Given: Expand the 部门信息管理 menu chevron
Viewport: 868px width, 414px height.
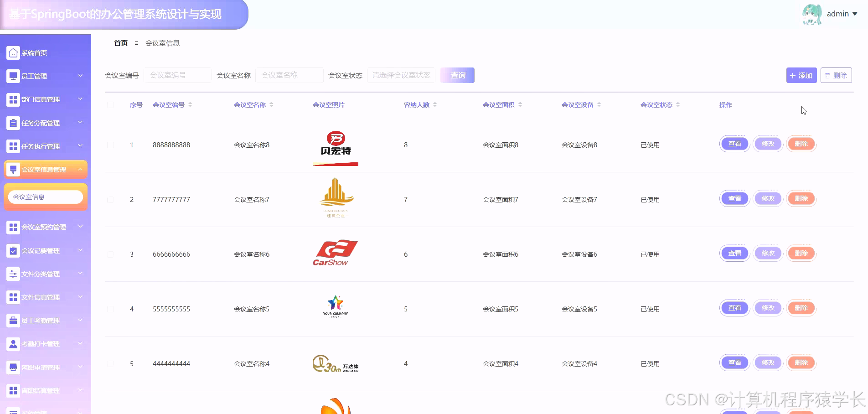Looking at the screenshot, I should [x=80, y=99].
